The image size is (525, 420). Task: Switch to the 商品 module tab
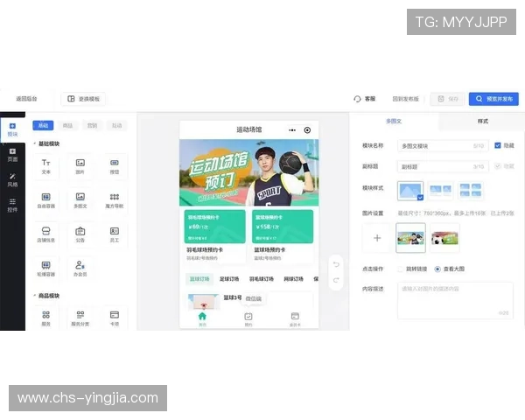click(x=67, y=126)
